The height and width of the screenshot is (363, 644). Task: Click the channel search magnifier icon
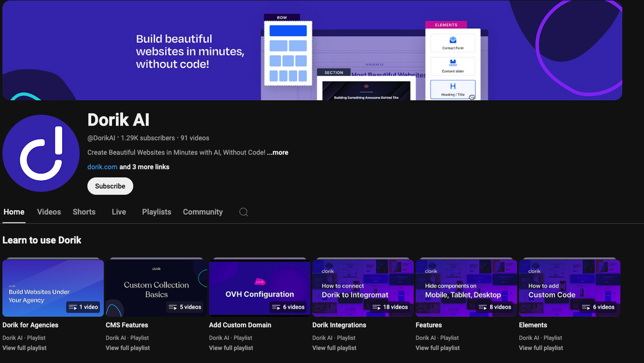pyautogui.click(x=244, y=212)
